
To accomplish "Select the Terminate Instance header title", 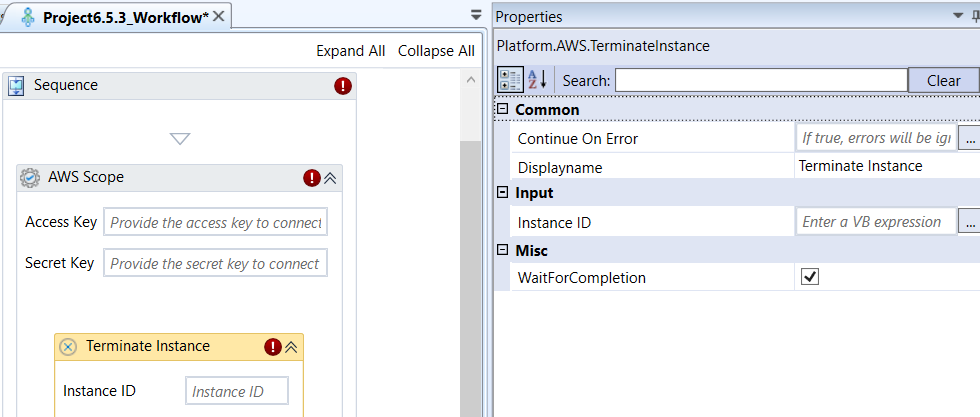I will (x=148, y=346).
